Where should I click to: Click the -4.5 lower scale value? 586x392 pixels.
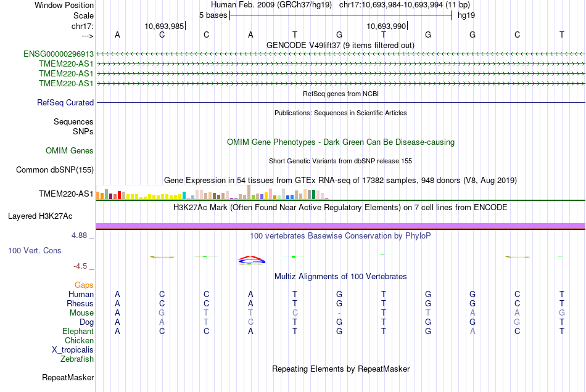pyautogui.click(x=80, y=266)
